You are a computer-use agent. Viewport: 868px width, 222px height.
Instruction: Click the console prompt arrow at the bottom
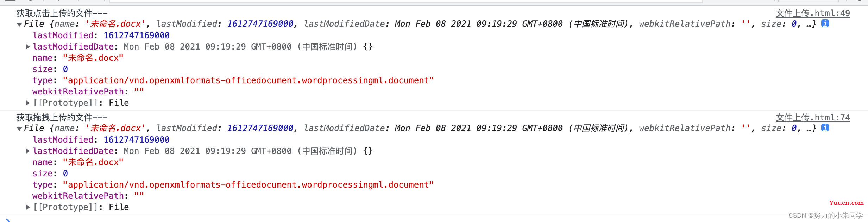[8, 220]
